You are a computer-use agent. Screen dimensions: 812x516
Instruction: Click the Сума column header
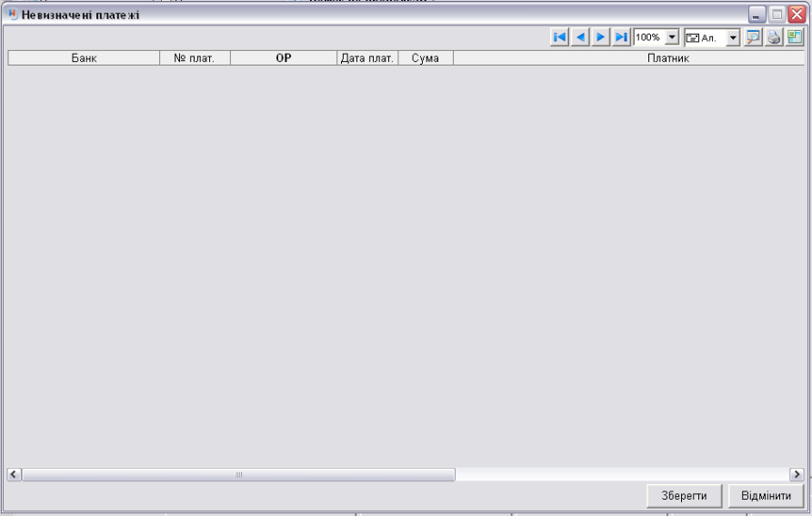click(x=425, y=58)
